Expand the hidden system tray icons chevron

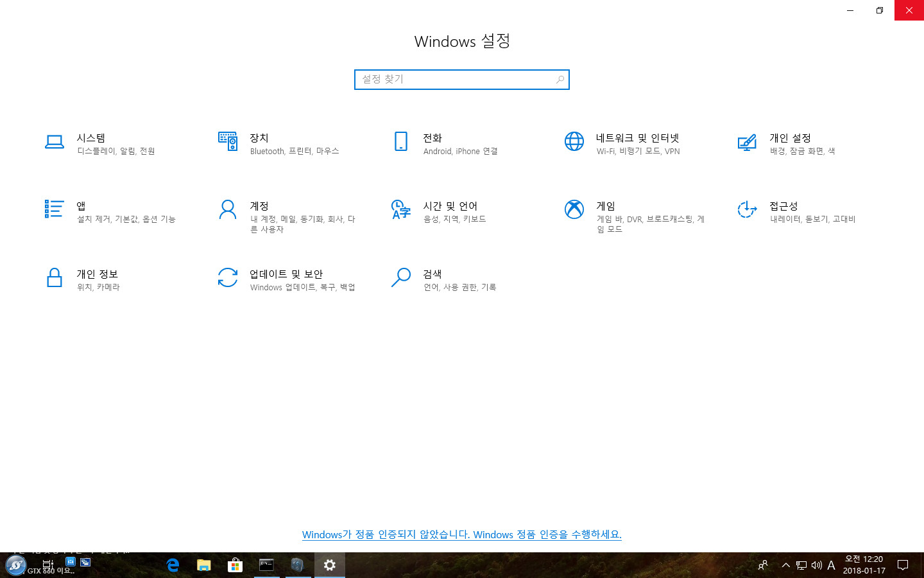(x=785, y=565)
